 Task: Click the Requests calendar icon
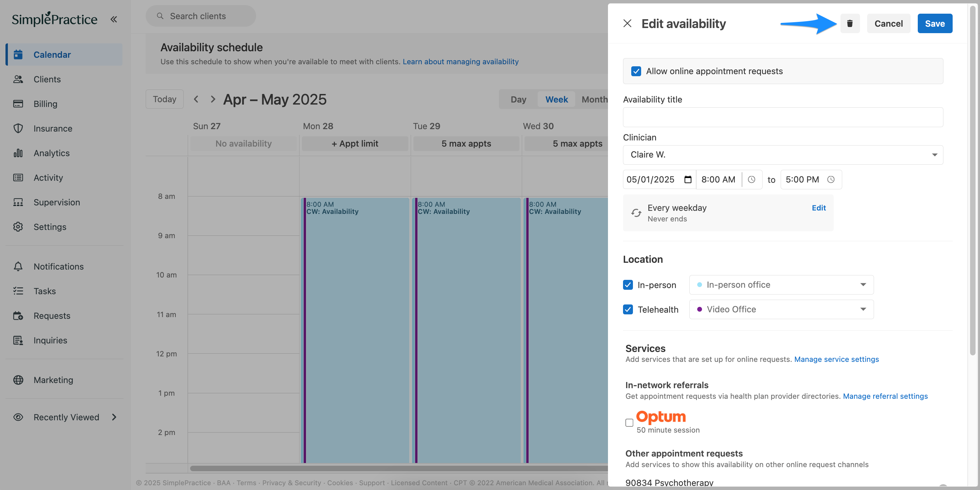click(x=18, y=315)
